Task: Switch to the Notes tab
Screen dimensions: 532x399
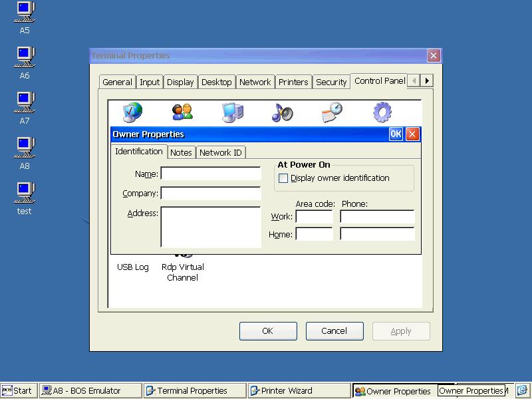Action: 181,153
